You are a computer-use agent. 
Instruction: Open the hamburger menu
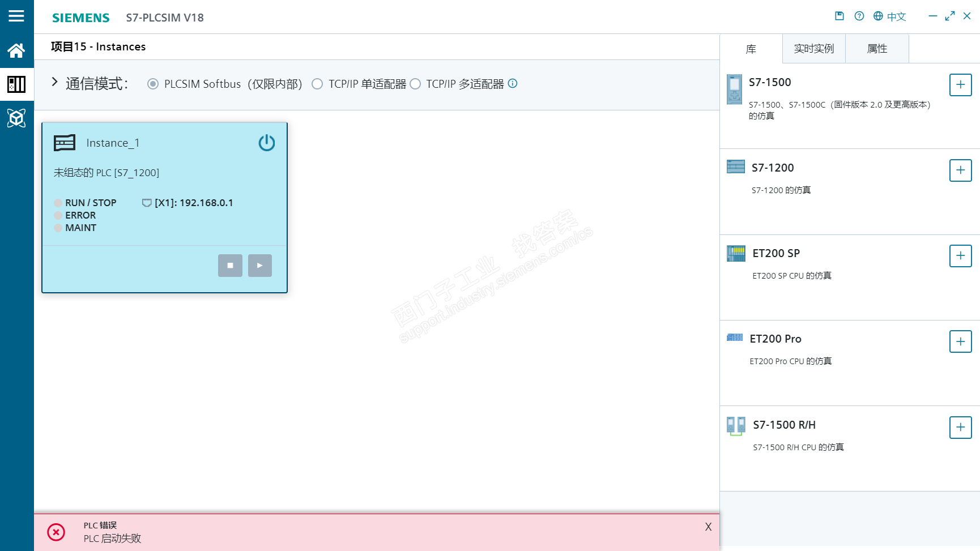point(16,16)
